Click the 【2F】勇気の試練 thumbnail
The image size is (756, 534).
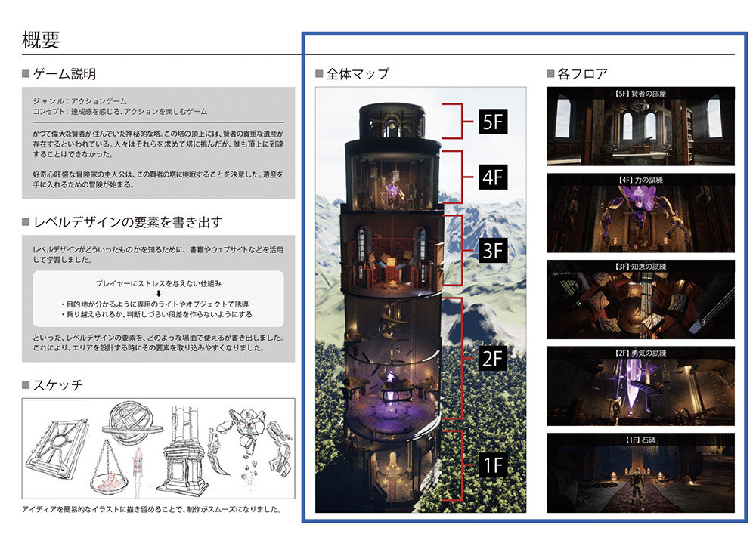coord(640,385)
